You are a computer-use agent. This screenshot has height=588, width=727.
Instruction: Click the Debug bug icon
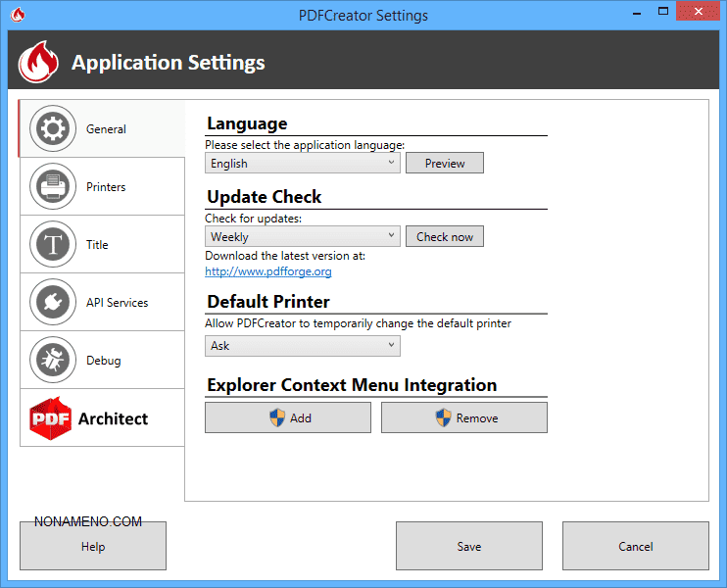(x=53, y=360)
